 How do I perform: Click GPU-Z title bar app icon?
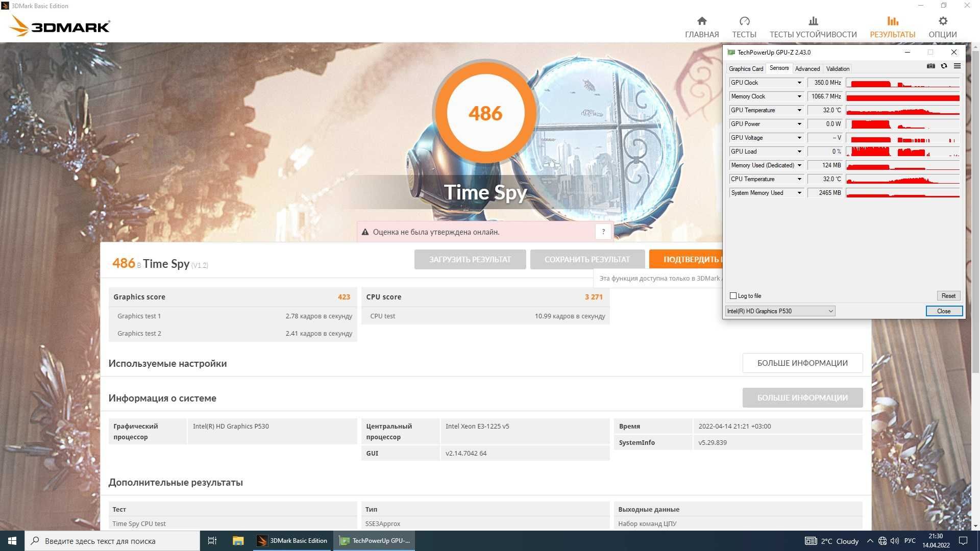click(x=731, y=52)
